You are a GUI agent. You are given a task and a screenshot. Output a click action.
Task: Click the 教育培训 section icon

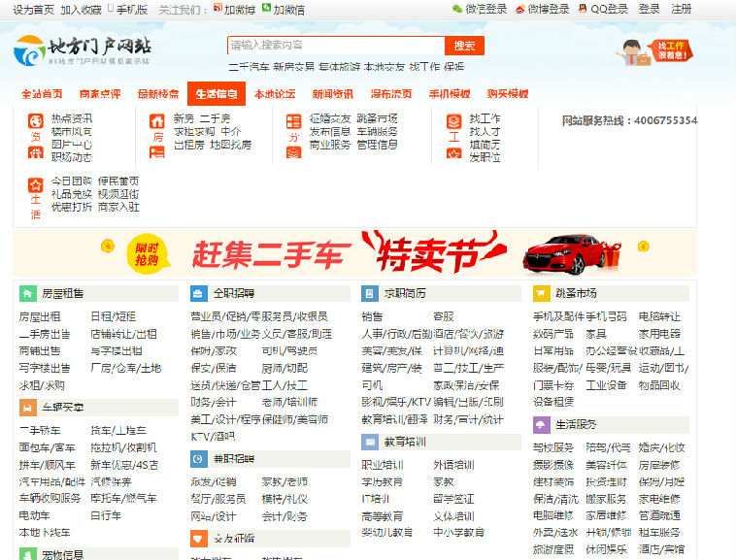pyautogui.click(x=369, y=442)
